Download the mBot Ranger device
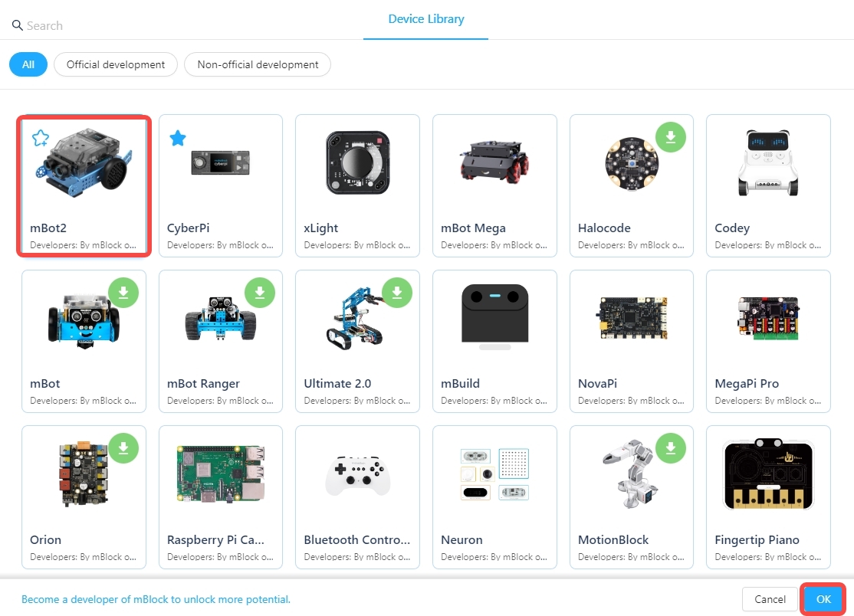854x616 pixels. 260,293
